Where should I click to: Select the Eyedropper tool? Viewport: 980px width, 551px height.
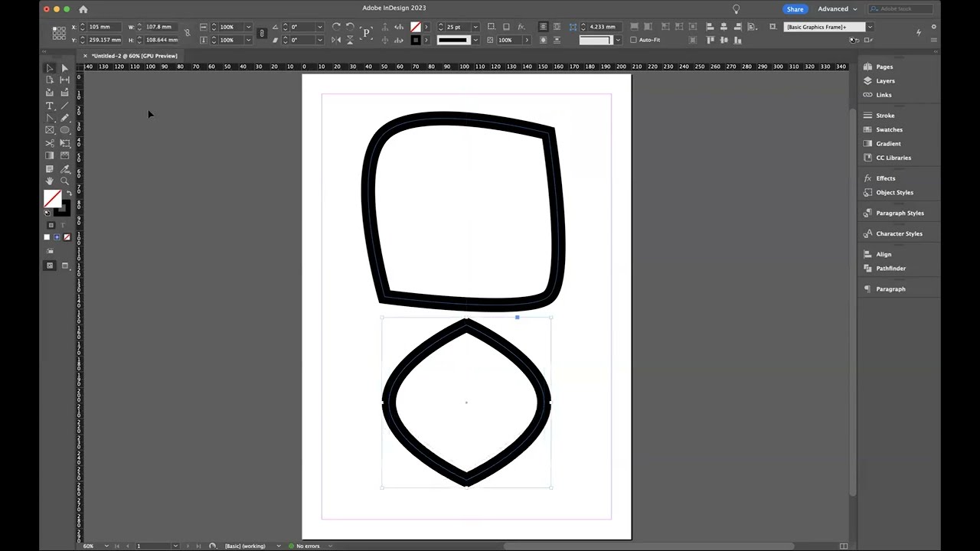tap(64, 169)
